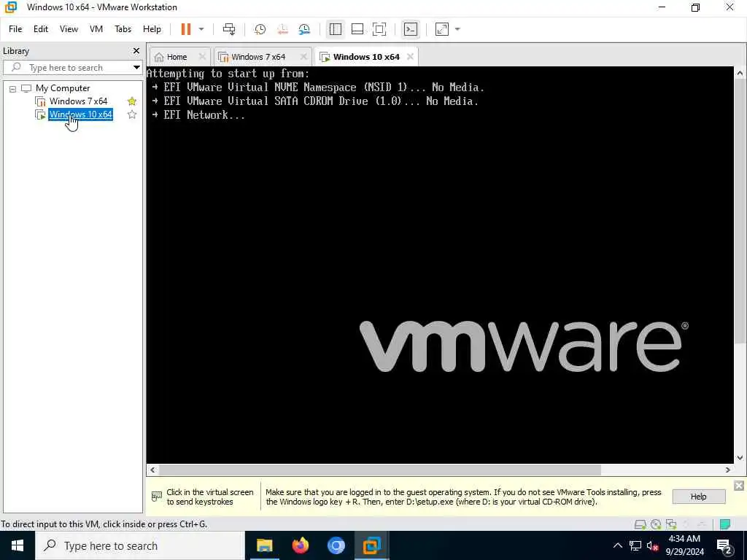Click the Stretch Guest display icon

[442, 29]
